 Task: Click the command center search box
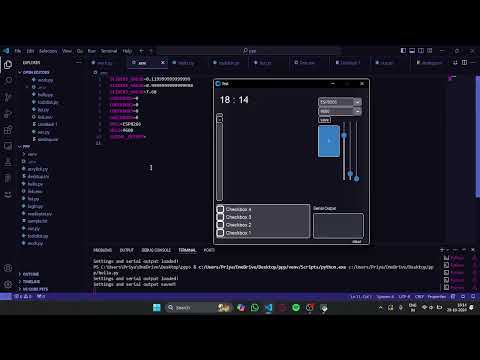(249, 51)
